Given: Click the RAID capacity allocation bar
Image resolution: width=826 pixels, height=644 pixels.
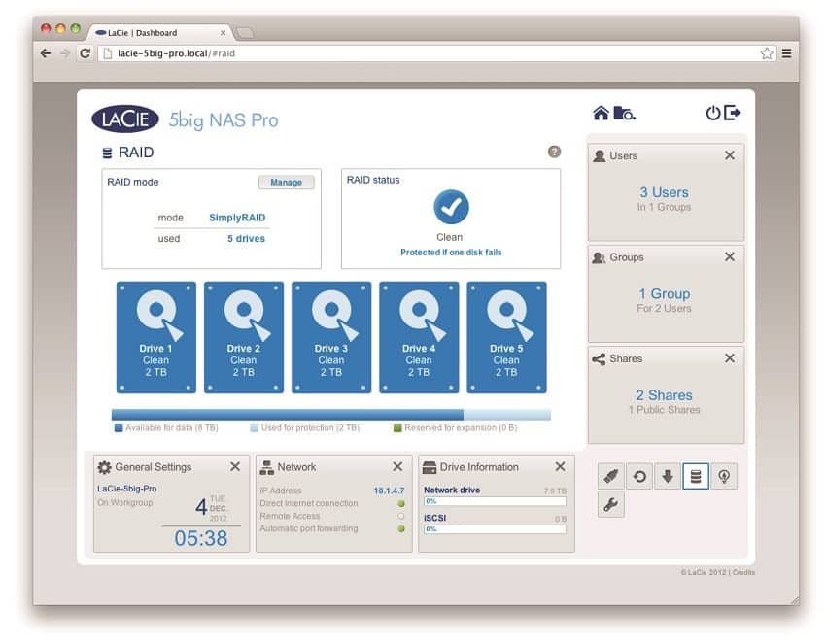Looking at the screenshot, I should tap(330, 415).
